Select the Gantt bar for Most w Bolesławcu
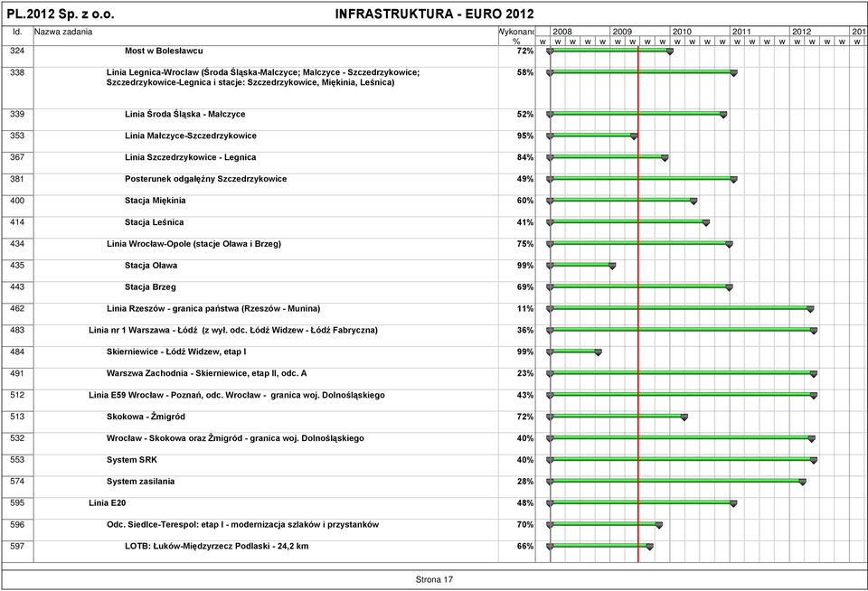Viewport: 868px width, 591px height. tap(610, 51)
